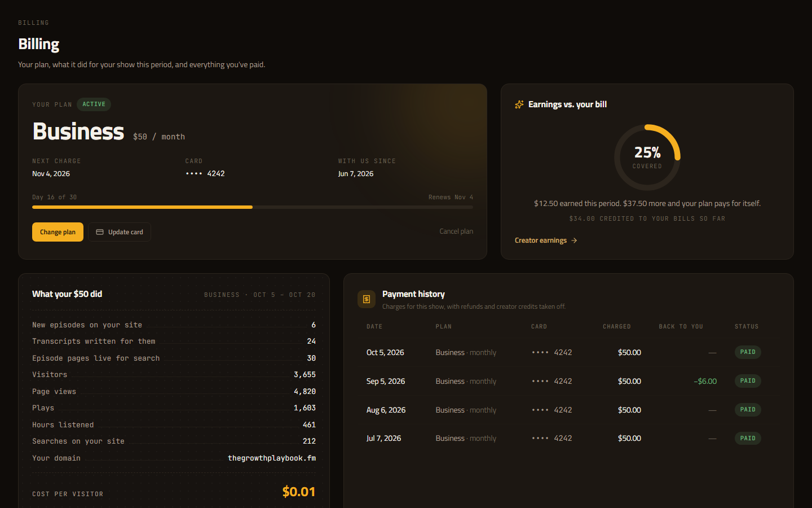The height and width of the screenshot is (508, 812).
Task: Click the Searches on your site row
Action: (174, 441)
